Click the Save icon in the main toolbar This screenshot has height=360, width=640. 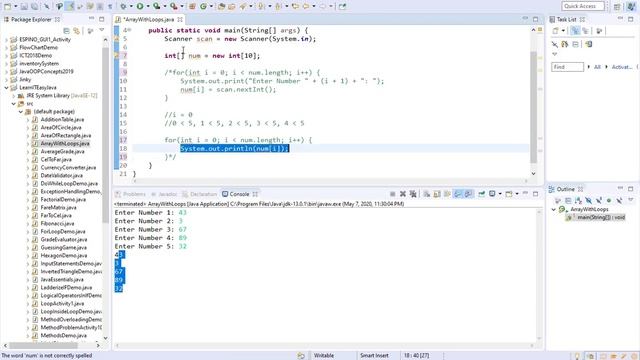24,6
